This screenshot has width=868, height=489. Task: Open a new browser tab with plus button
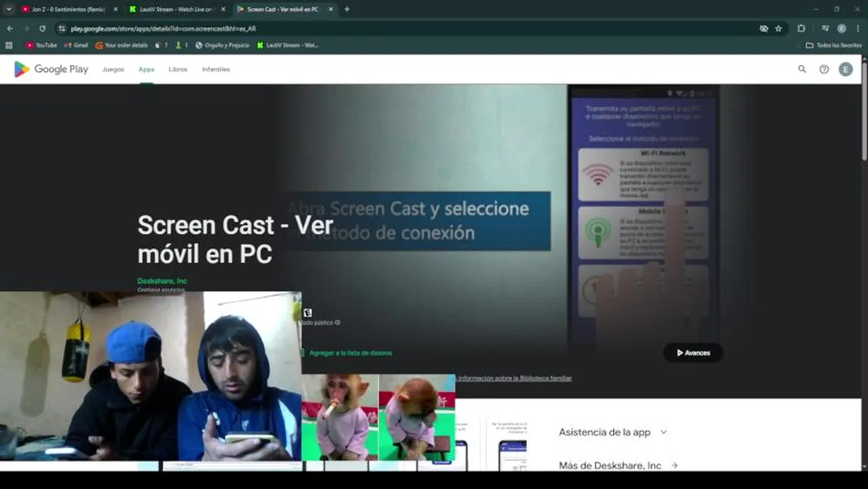point(347,10)
